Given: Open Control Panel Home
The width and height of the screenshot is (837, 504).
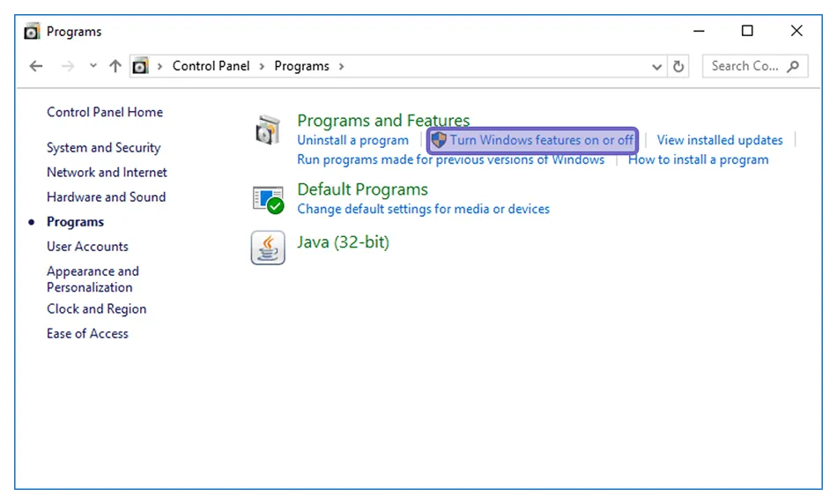Looking at the screenshot, I should pos(105,112).
